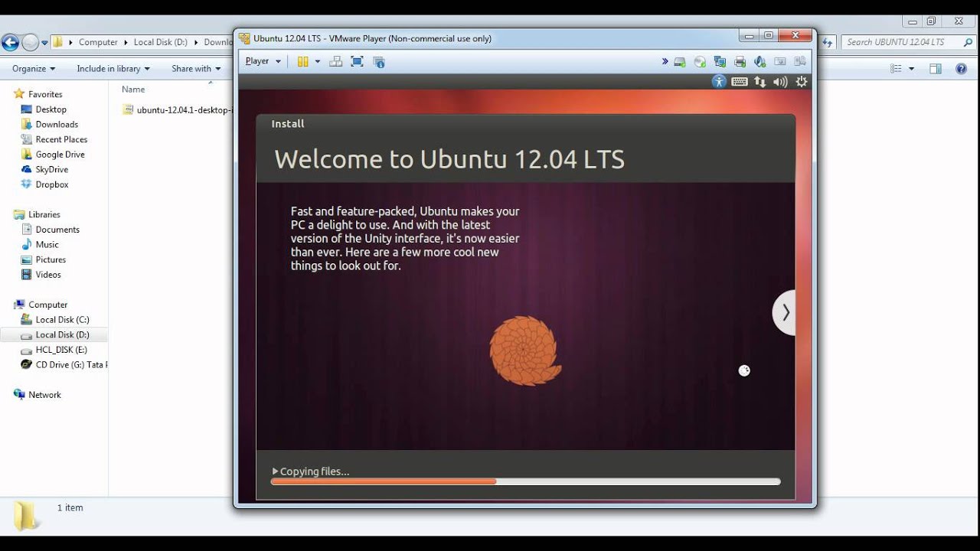
Task: Open the Pictures library
Action: click(x=51, y=259)
